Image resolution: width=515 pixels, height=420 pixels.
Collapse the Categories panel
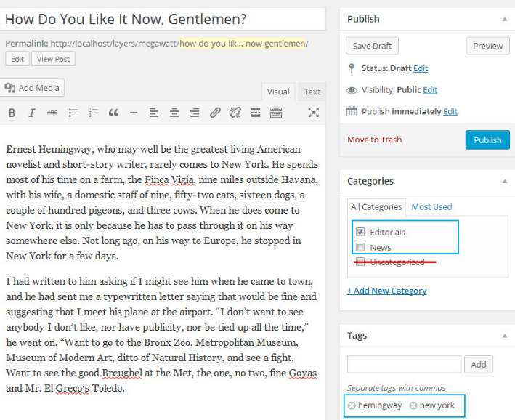click(504, 181)
